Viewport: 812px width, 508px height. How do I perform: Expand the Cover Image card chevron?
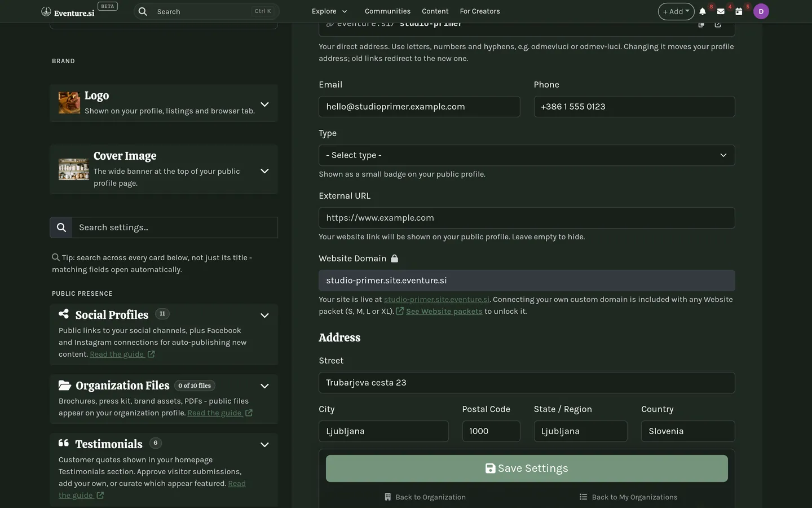click(264, 171)
